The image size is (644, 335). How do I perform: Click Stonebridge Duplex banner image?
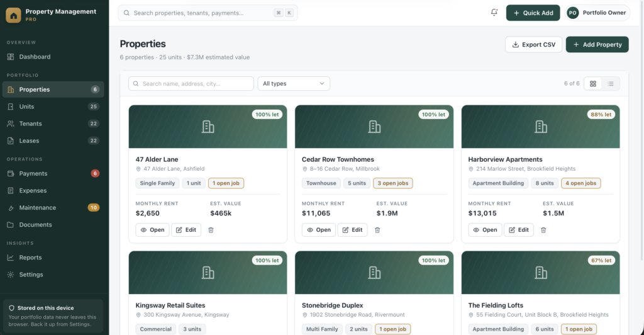coord(374,273)
